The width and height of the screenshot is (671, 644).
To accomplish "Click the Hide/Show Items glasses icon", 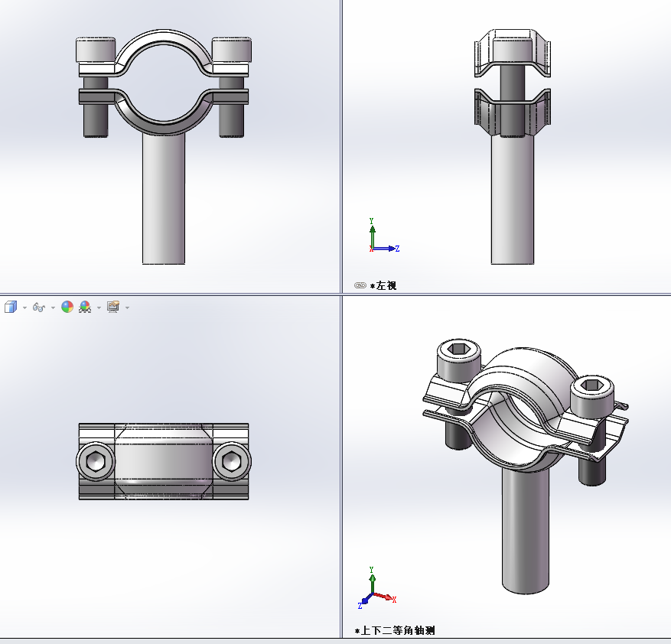I will [x=39, y=307].
